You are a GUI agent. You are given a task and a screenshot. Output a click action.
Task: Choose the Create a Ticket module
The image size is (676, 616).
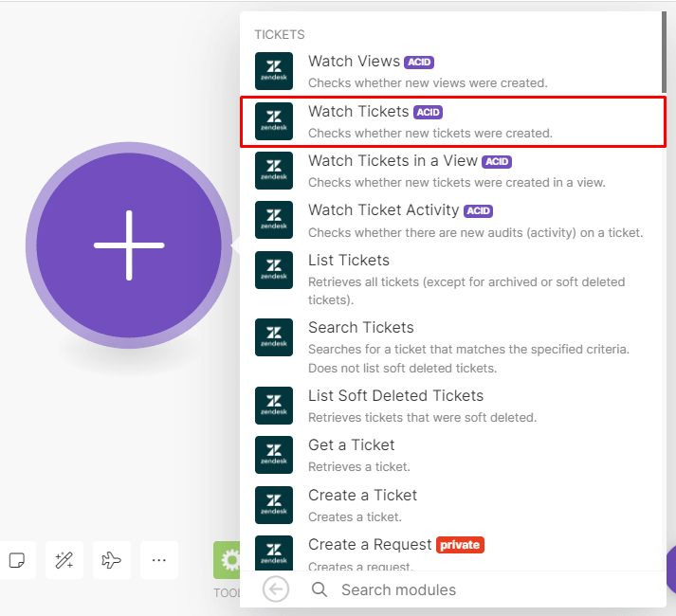coord(452,505)
